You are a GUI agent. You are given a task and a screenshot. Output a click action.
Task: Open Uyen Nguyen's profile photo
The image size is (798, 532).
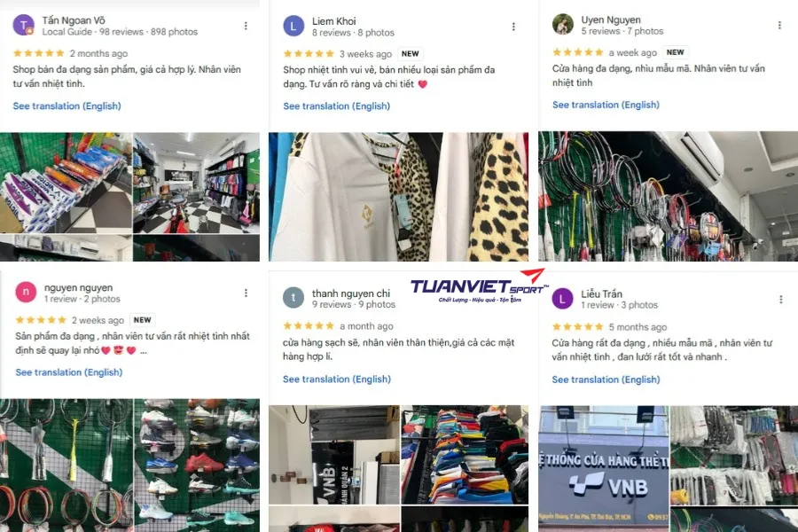(562, 24)
